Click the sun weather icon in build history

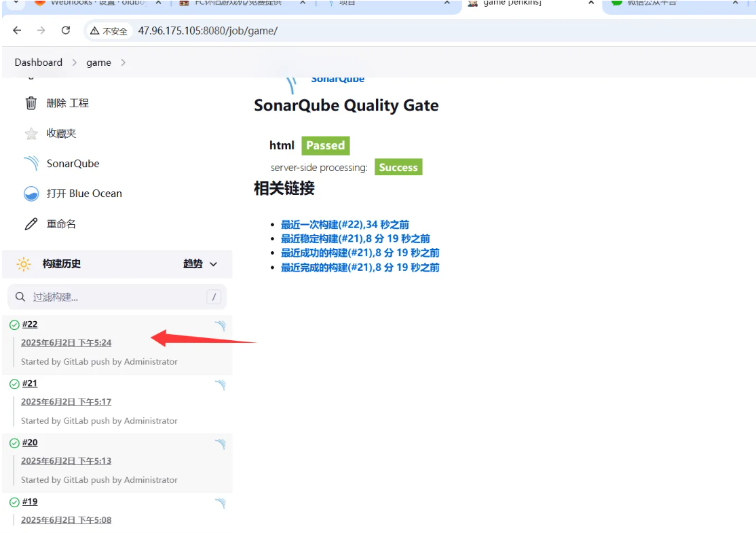pyautogui.click(x=23, y=264)
